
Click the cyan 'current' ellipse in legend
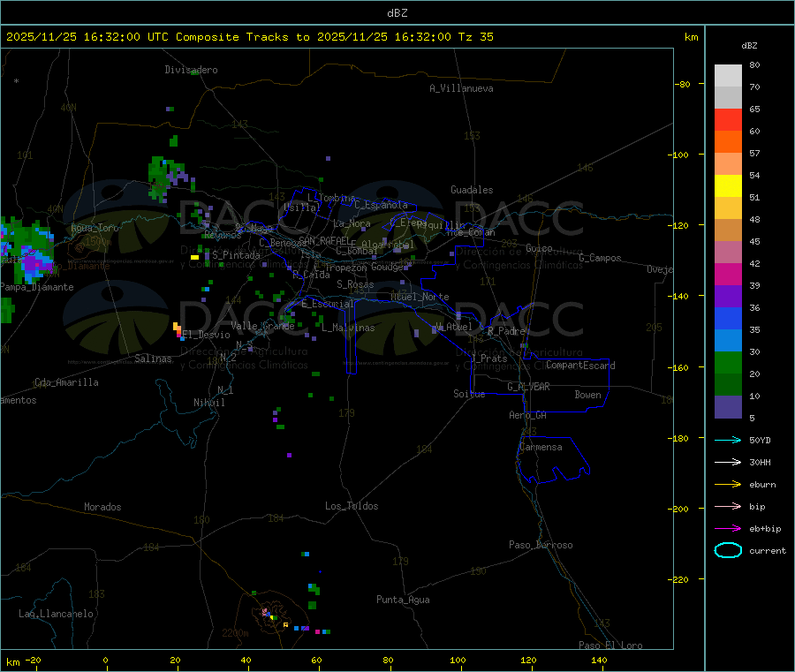[728, 550]
